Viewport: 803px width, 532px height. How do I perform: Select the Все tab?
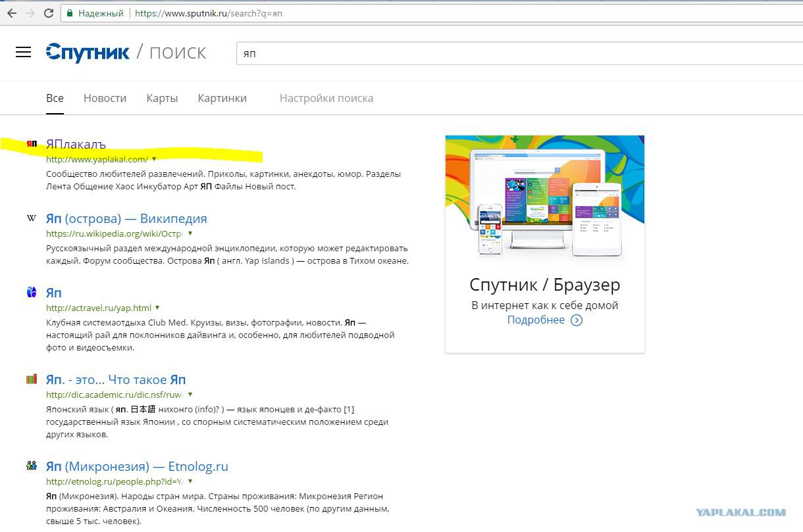(55, 98)
